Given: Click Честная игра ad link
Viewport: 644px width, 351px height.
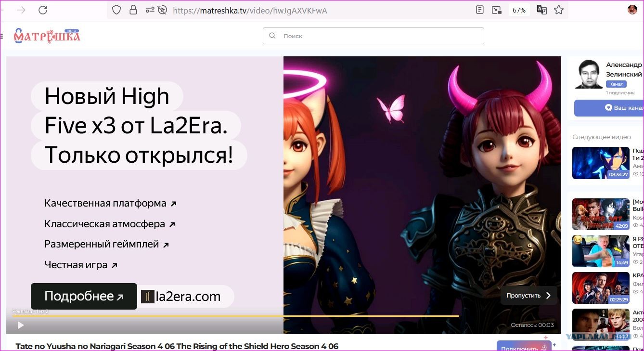Looking at the screenshot, I should pyautogui.click(x=81, y=265).
